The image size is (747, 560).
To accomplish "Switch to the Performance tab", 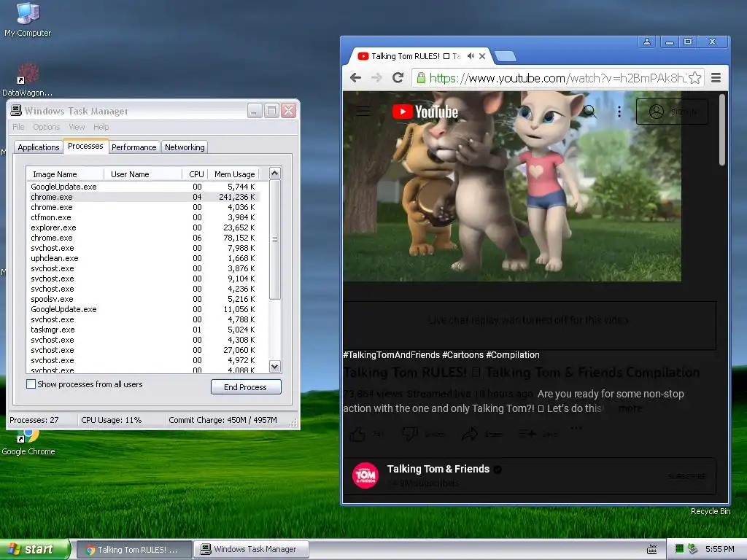I will tap(134, 147).
